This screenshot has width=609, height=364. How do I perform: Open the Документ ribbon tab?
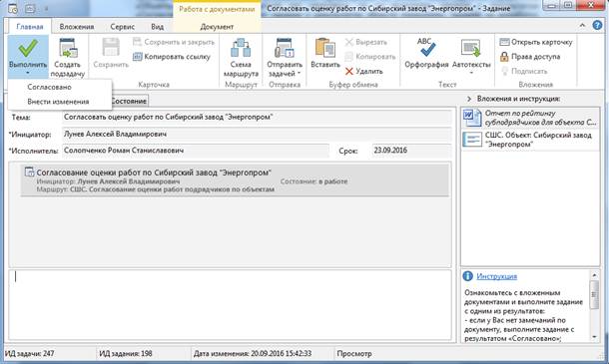pyautogui.click(x=217, y=27)
